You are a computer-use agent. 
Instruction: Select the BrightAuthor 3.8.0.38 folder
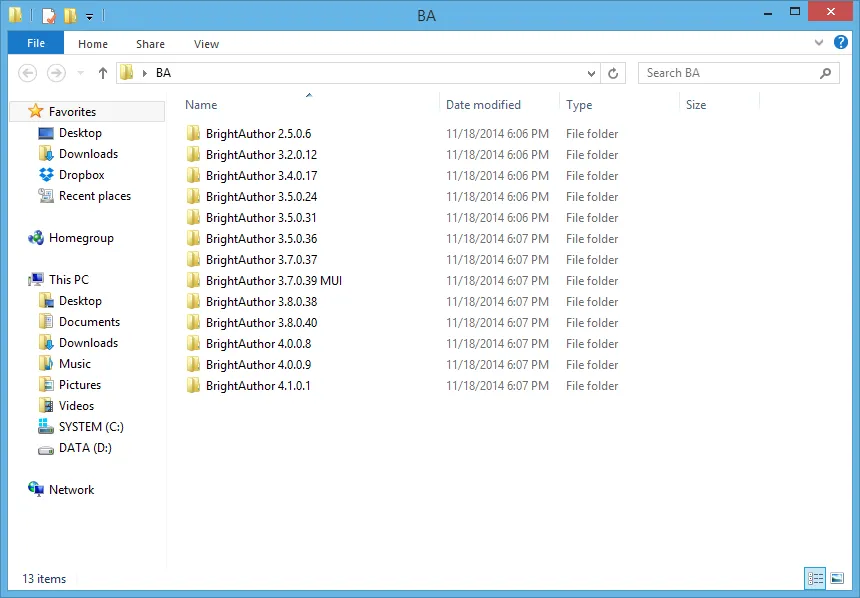click(261, 302)
